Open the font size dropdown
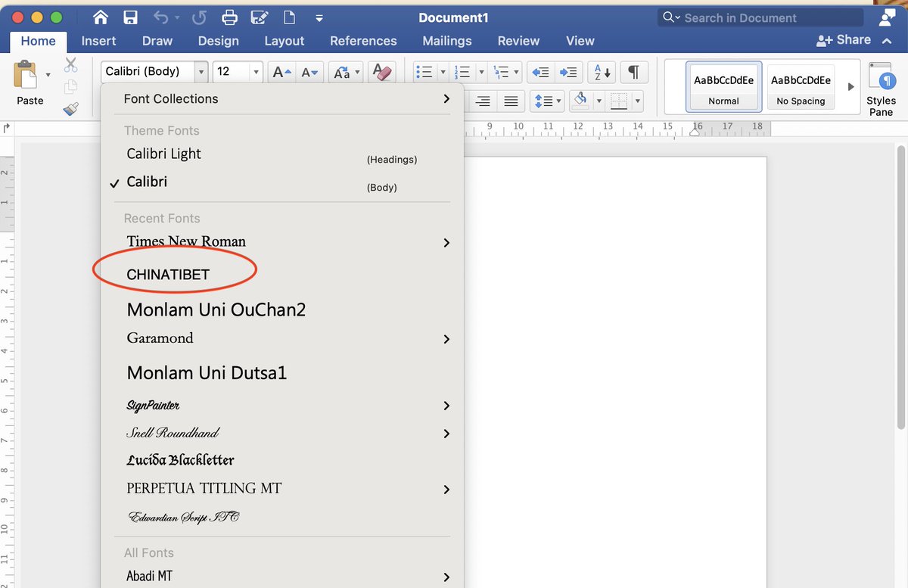The image size is (908, 588). 256,72
